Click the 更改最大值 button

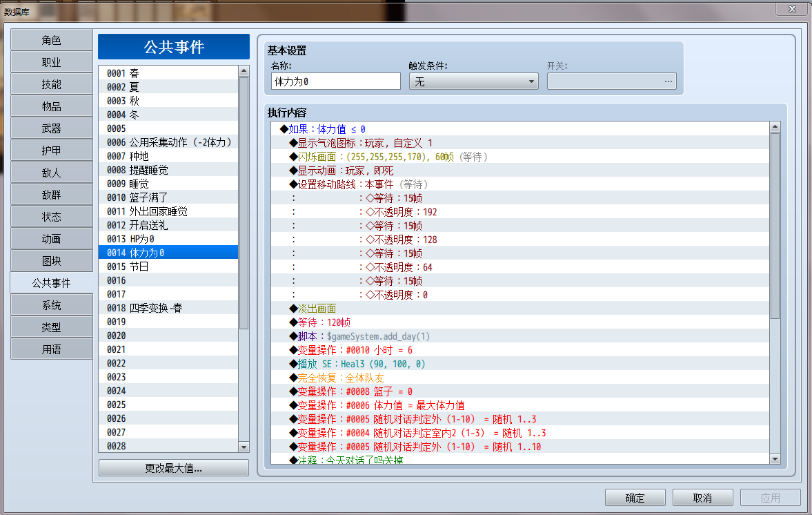tap(173, 468)
